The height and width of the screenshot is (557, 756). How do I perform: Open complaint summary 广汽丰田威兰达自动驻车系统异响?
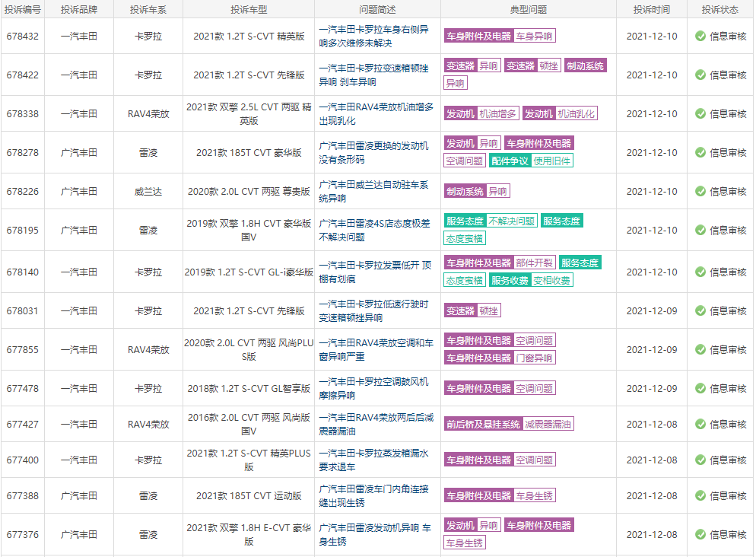(x=373, y=192)
